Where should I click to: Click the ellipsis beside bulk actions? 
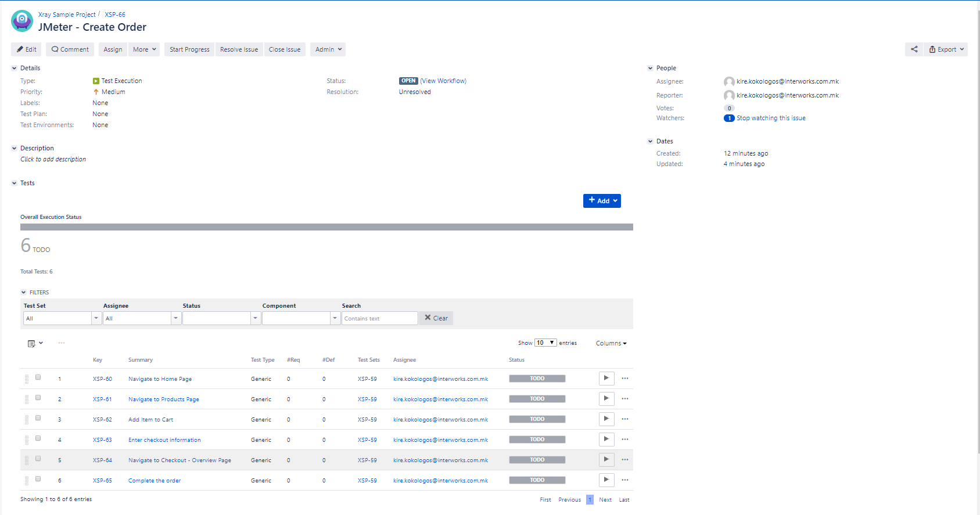pyautogui.click(x=62, y=343)
